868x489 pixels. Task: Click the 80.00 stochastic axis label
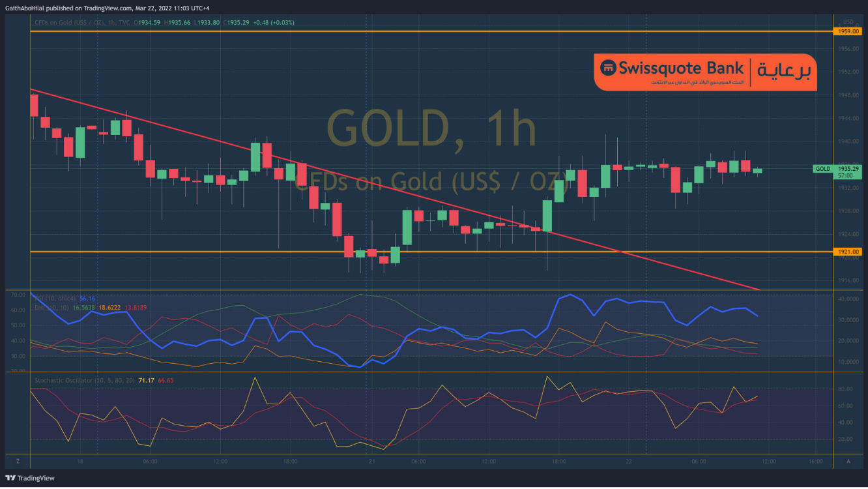pyautogui.click(x=845, y=389)
